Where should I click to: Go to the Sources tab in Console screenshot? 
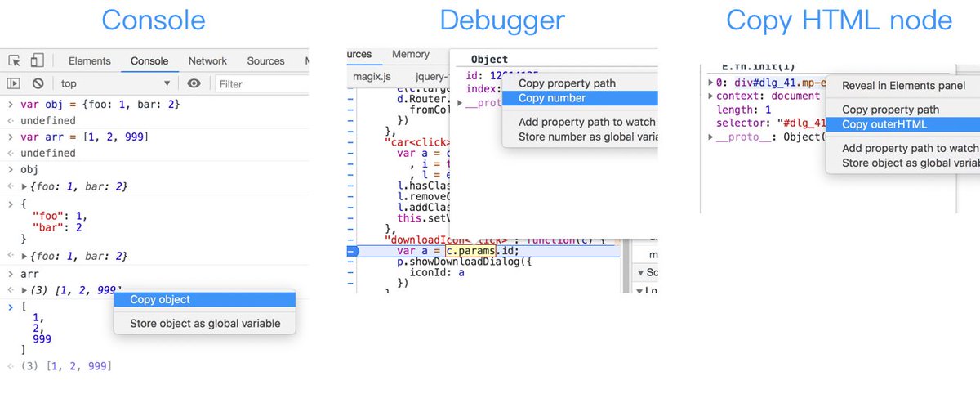coord(265,60)
